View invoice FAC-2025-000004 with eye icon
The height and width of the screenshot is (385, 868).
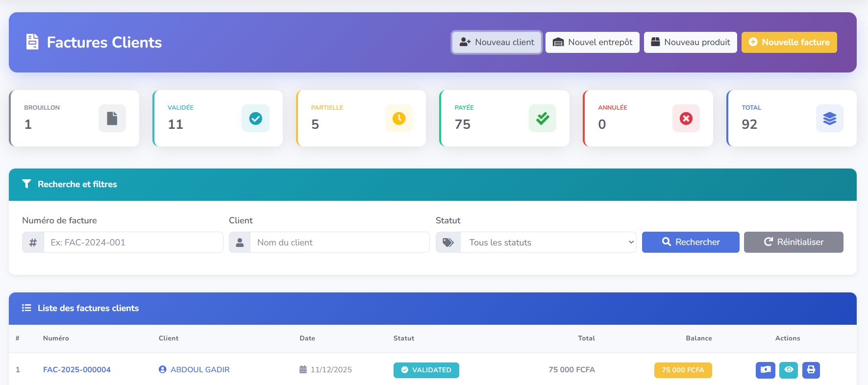pyautogui.click(x=789, y=370)
